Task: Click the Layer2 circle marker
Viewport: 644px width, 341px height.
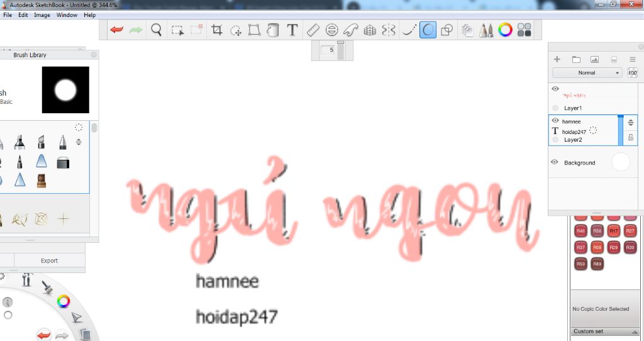Action: 555,140
